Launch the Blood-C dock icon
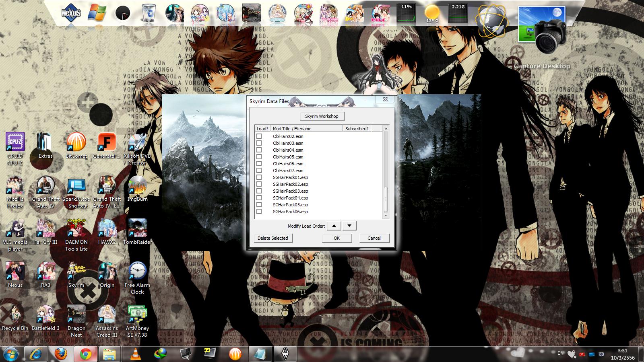The image size is (644, 362). click(252, 13)
